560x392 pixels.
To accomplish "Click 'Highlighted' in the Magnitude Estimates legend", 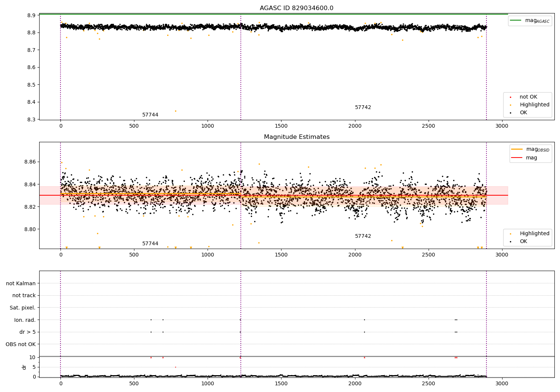I will [535, 234].
